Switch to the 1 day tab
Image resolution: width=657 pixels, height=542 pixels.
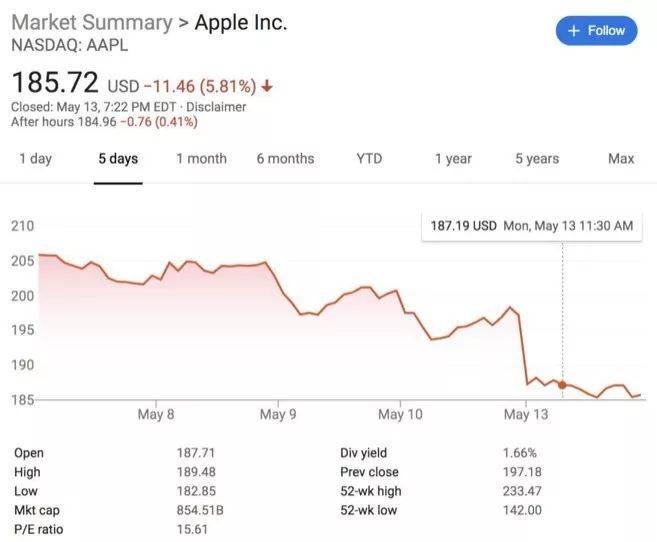coord(35,159)
